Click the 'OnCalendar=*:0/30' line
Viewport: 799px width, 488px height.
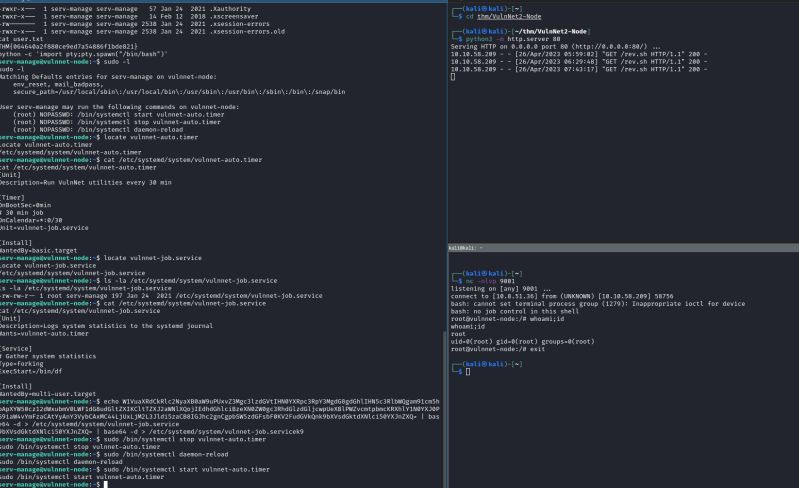click(x=31, y=220)
